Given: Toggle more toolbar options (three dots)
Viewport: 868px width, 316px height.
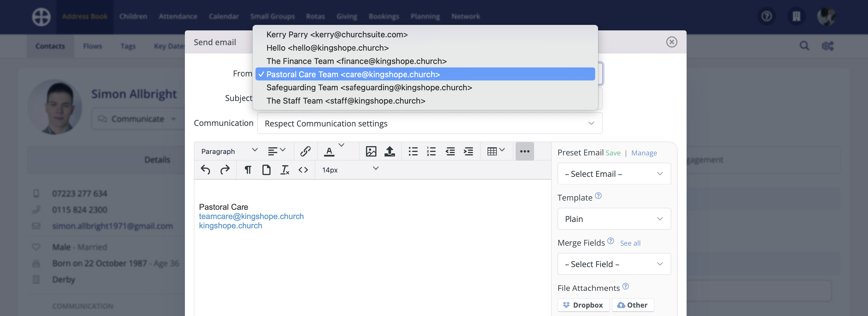Looking at the screenshot, I should tap(525, 151).
